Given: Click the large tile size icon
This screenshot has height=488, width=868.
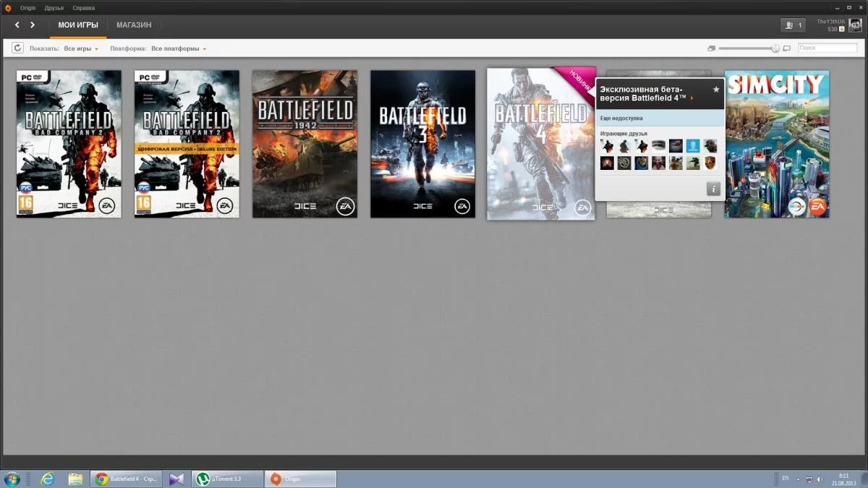Looking at the screenshot, I should click(x=787, y=48).
